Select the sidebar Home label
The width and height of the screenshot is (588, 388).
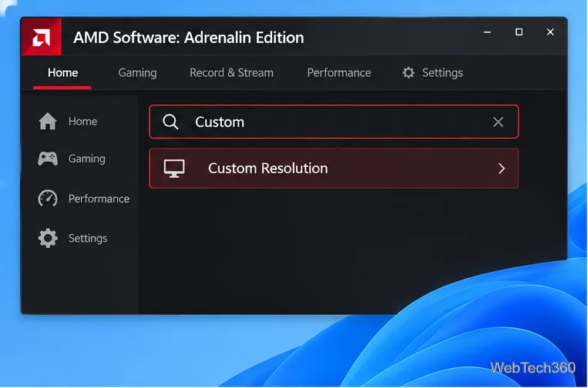82,122
